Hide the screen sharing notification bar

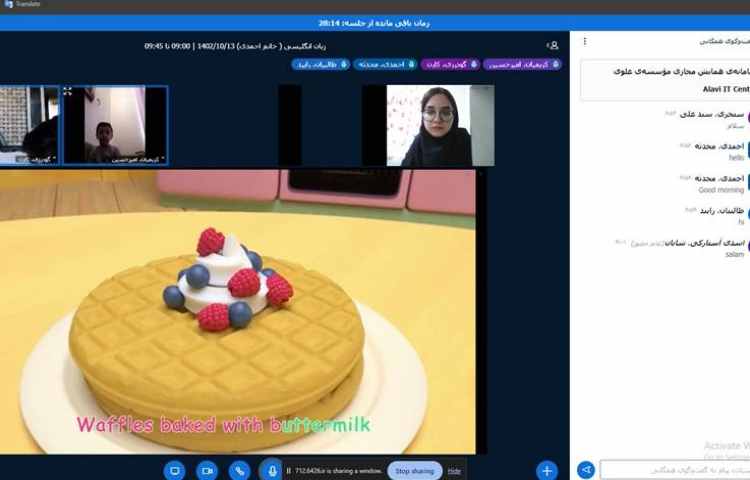(x=454, y=470)
